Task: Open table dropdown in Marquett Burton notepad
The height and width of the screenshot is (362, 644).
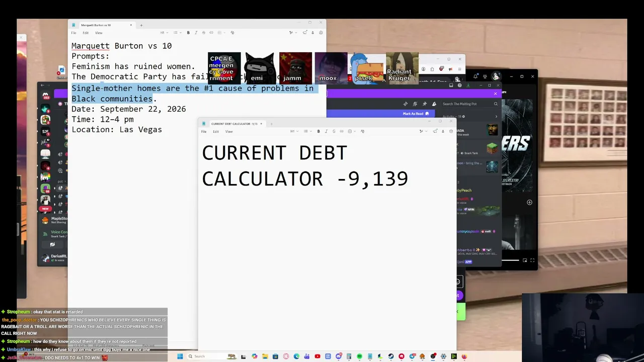Action: pos(220,33)
